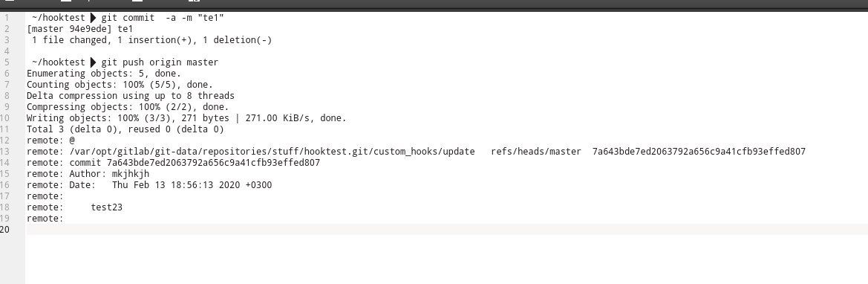
Task: Click the commit hash after refs/heads/master
Action: pyautogui.click(x=699, y=151)
